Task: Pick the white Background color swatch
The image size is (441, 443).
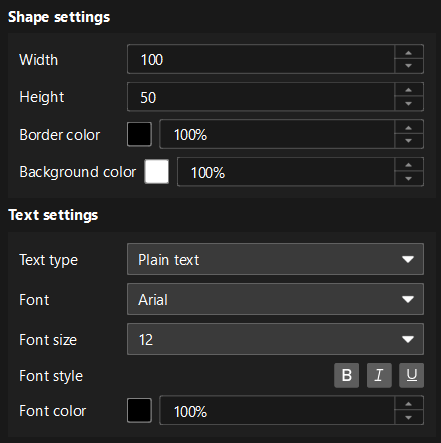Action: click(157, 172)
